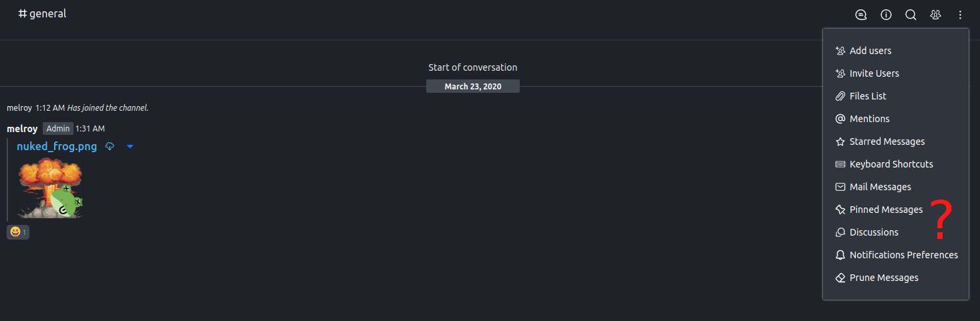Expand the attachment collapse arrow
The width and height of the screenshot is (980, 321).
click(130, 146)
